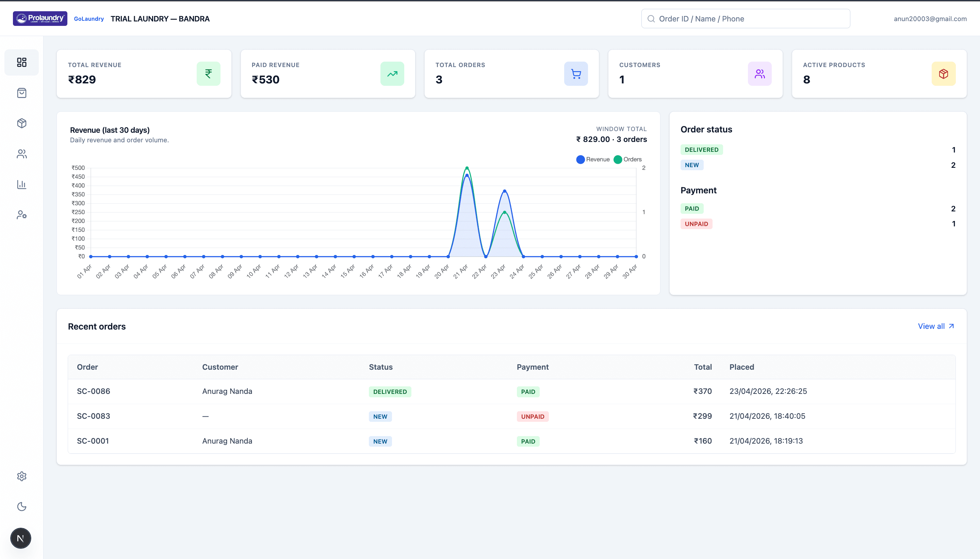
Task: Toggle the Revenue legend blue swatch
Action: point(581,159)
